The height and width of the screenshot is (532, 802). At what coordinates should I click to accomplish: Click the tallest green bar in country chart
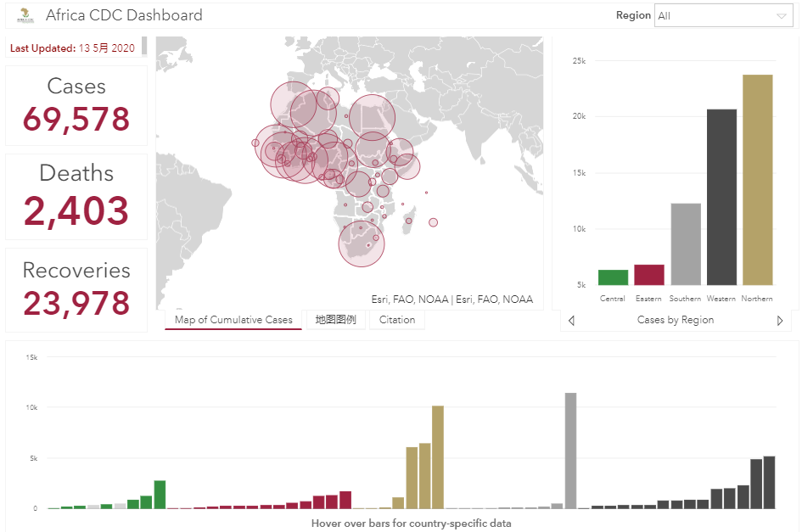(x=160, y=494)
